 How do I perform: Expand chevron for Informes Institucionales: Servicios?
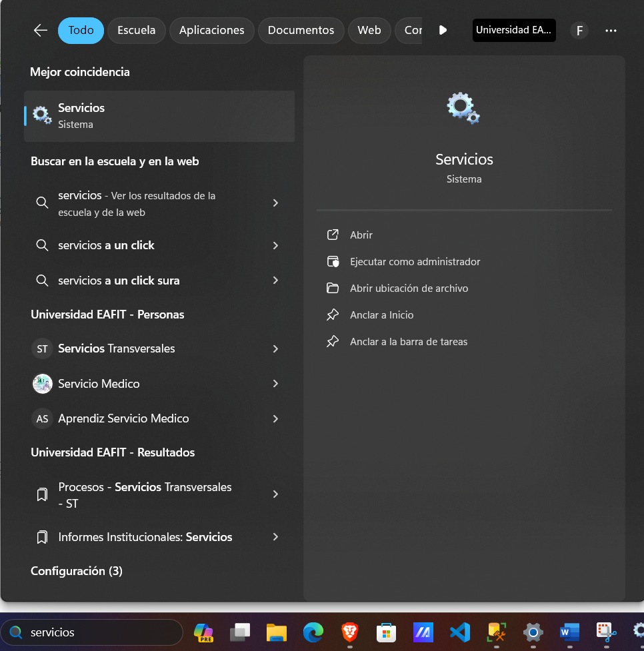tap(275, 537)
